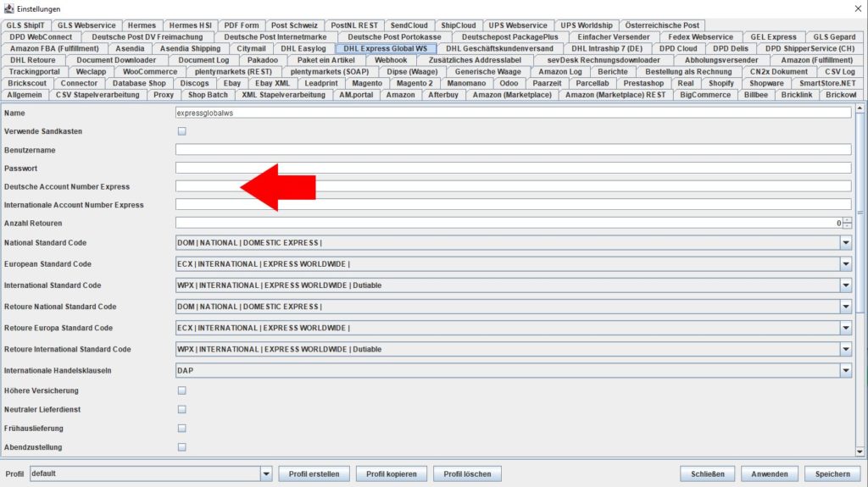Expand Retoure International Standard Code dropdown
Viewport: 868px width, 487px height.
point(845,349)
